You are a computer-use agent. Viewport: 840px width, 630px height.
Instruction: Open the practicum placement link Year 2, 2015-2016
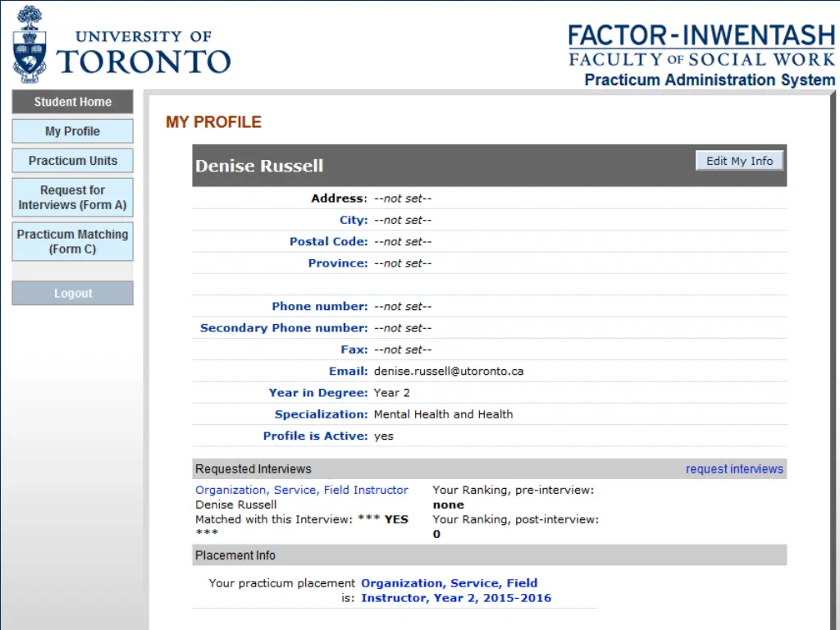click(x=456, y=591)
